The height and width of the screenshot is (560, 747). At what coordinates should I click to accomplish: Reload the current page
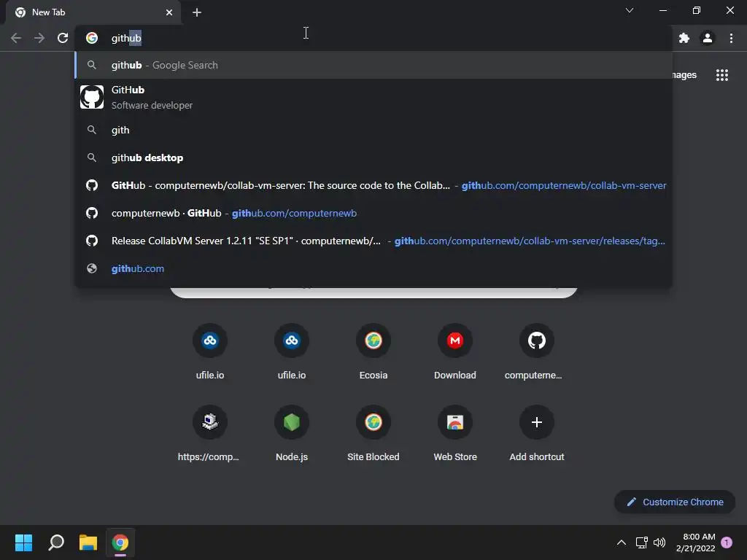(x=63, y=38)
